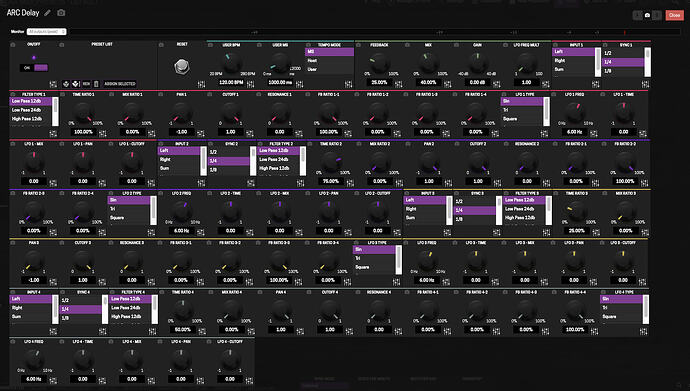Select Host in the Tempo Mode list

pyautogui.click(x=329, y=61)
